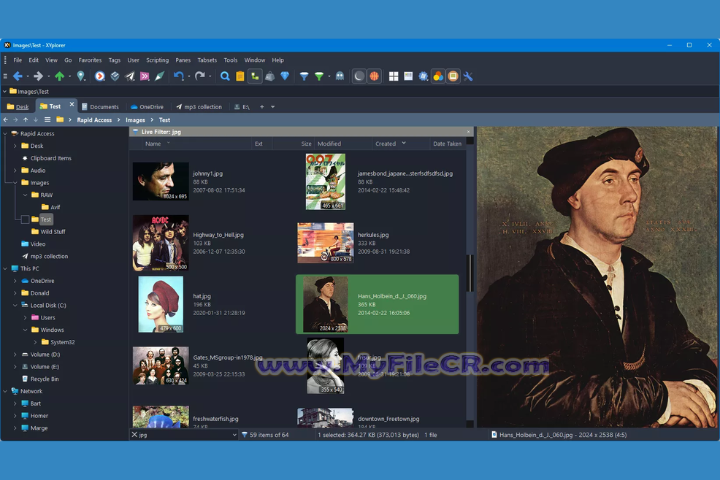Click the pink double-arrow toolbar icon
The image size is (720, 480).
145,76
